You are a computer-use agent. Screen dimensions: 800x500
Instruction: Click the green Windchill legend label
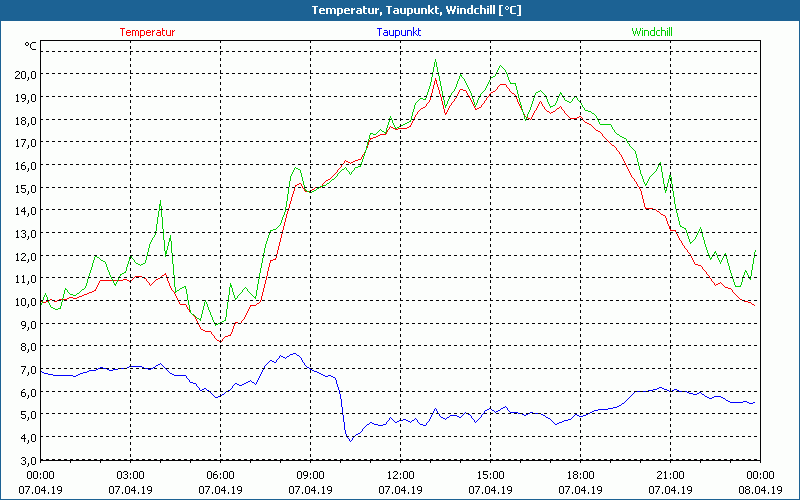[652, 32]
